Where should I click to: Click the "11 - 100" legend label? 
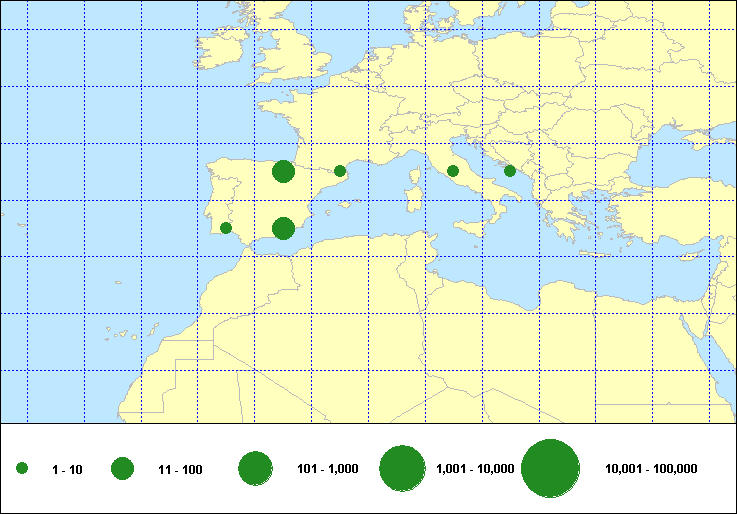pos(180,469)
